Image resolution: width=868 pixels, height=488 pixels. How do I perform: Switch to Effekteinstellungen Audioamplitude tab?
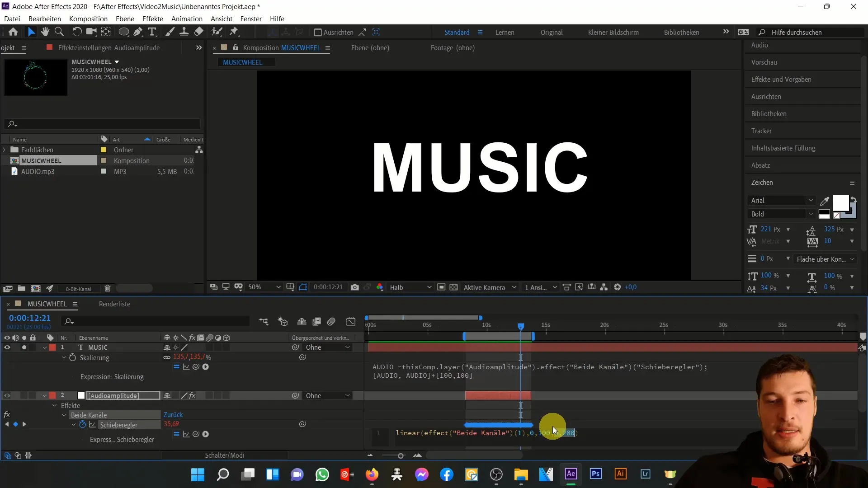tap(108, 48)
